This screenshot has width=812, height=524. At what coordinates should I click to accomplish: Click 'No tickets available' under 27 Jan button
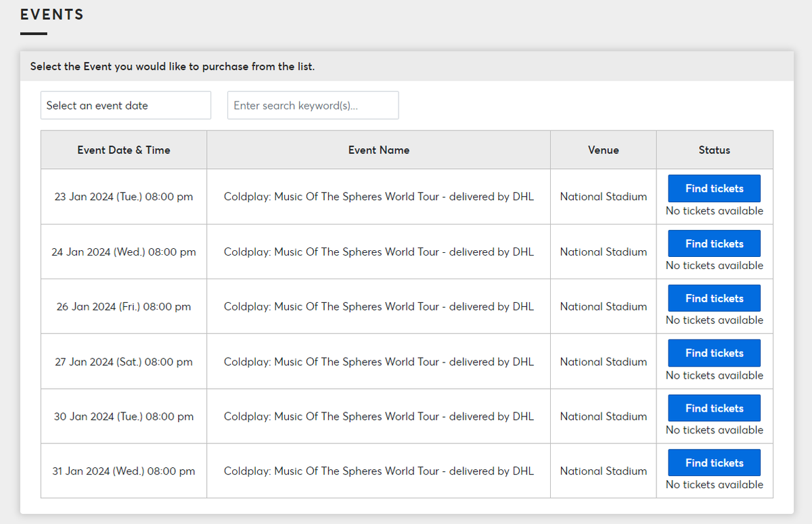pos(715,375)
